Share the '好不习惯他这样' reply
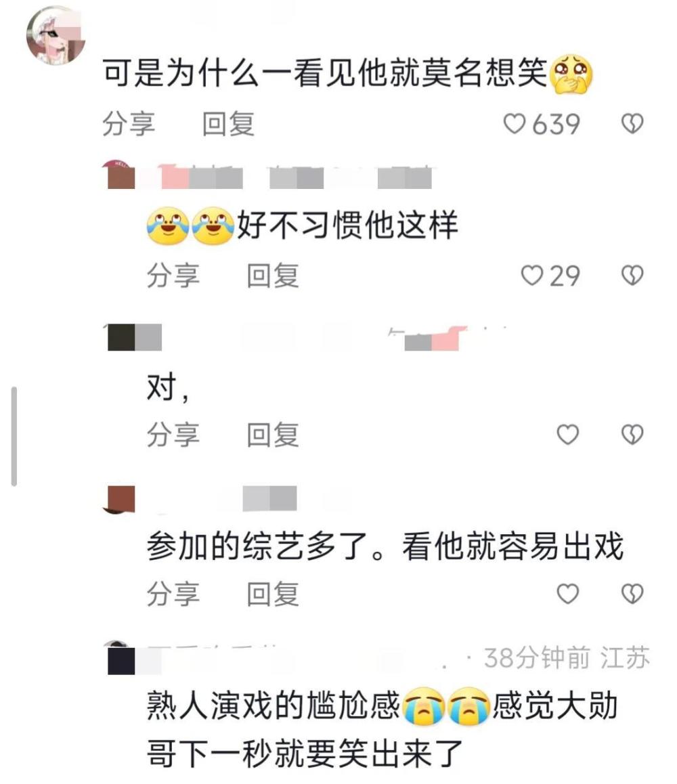Viewport: 677px width, 784px height. (x=173, y=276)
